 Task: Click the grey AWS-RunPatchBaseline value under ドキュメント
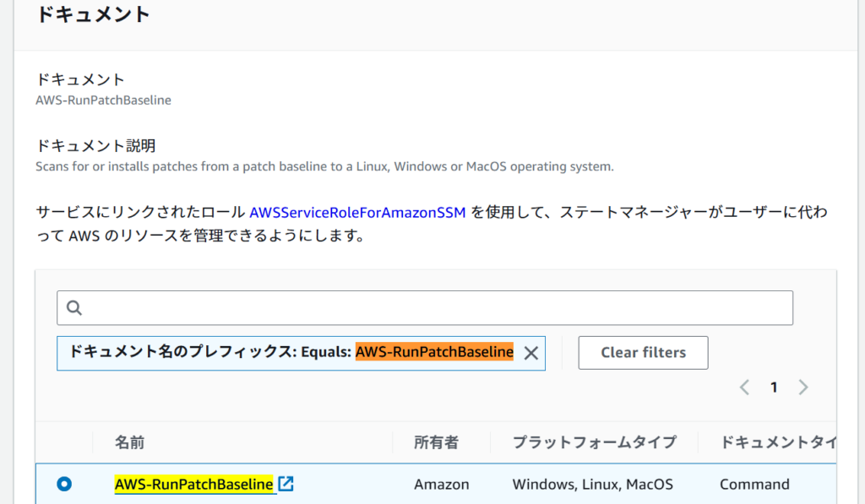coord(103,100)
